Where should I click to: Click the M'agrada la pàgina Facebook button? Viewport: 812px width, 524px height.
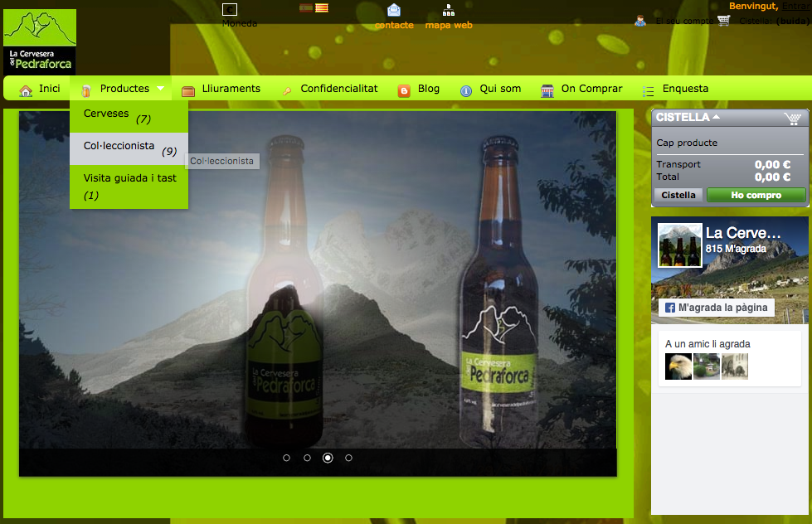pyautogui.click(x=717, y=308)
